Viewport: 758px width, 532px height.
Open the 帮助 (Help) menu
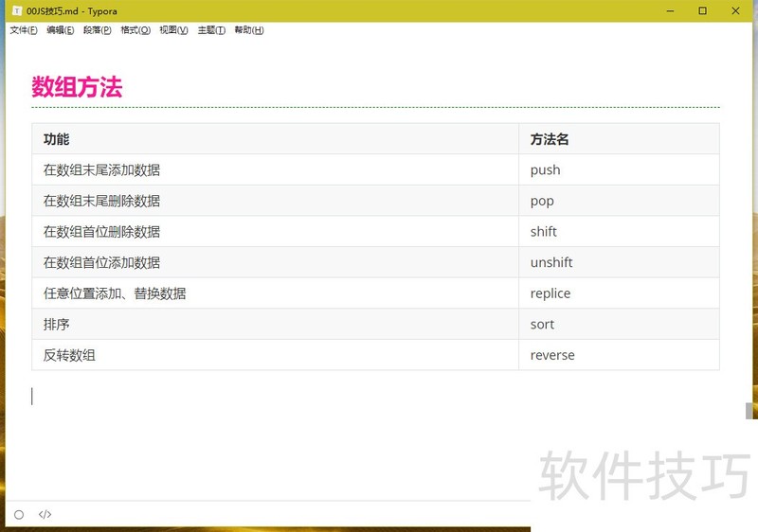[248, 30]
